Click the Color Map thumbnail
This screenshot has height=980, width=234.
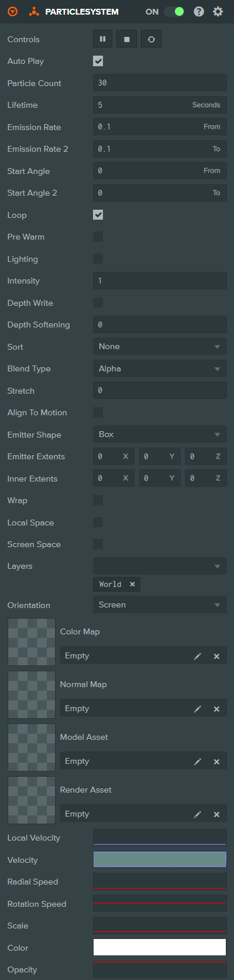coord(32,642)
